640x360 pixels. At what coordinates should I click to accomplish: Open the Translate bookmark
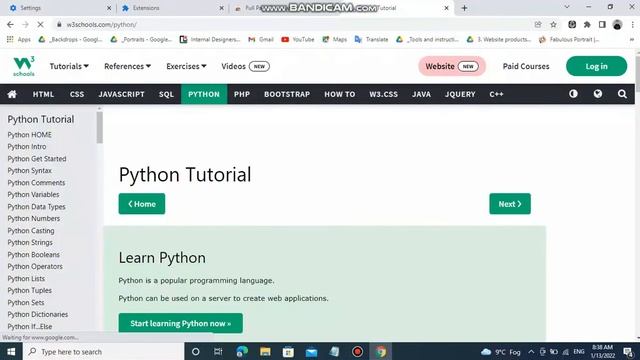tap(371, 40)
